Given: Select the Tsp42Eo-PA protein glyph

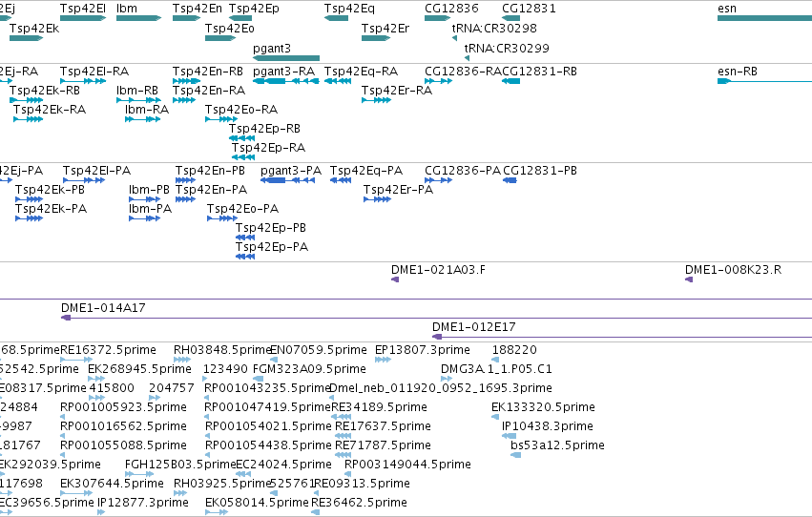Looking at the screenshot, I should tap(222, 218).
